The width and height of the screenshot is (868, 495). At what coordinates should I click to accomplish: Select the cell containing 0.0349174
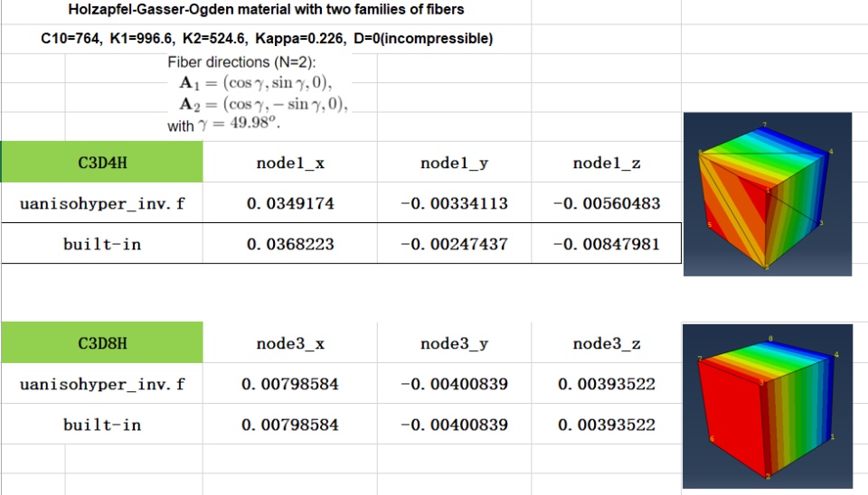coord(289,203)
